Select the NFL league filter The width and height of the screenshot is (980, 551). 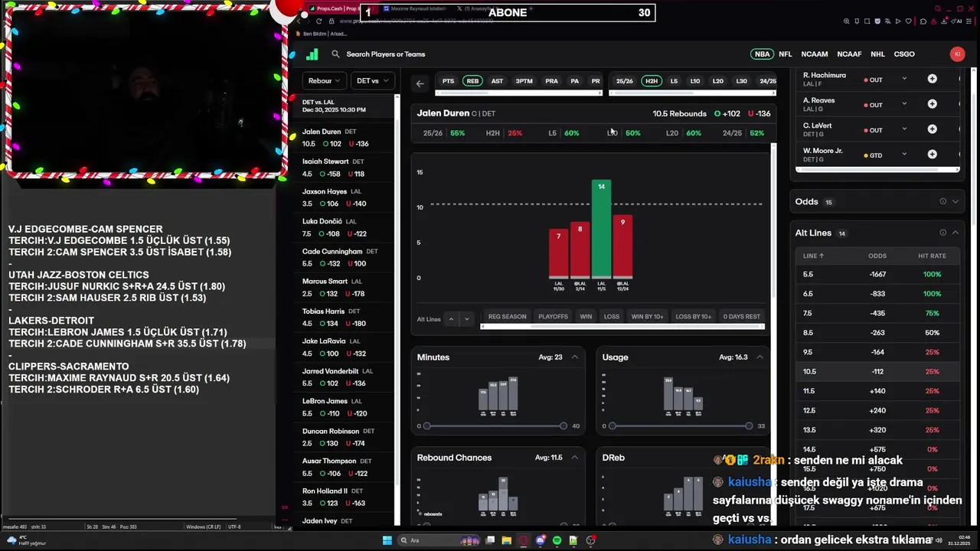(786, 54)
